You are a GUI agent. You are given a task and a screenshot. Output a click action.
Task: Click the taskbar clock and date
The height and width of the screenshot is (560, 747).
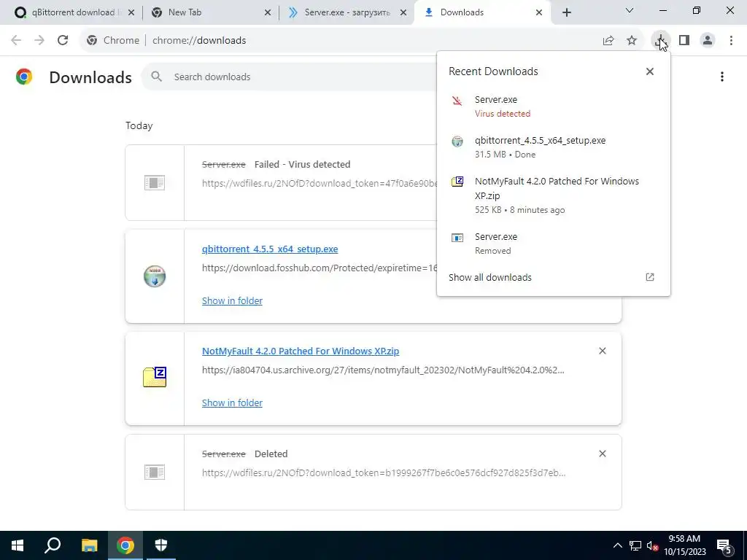[684, 545]
